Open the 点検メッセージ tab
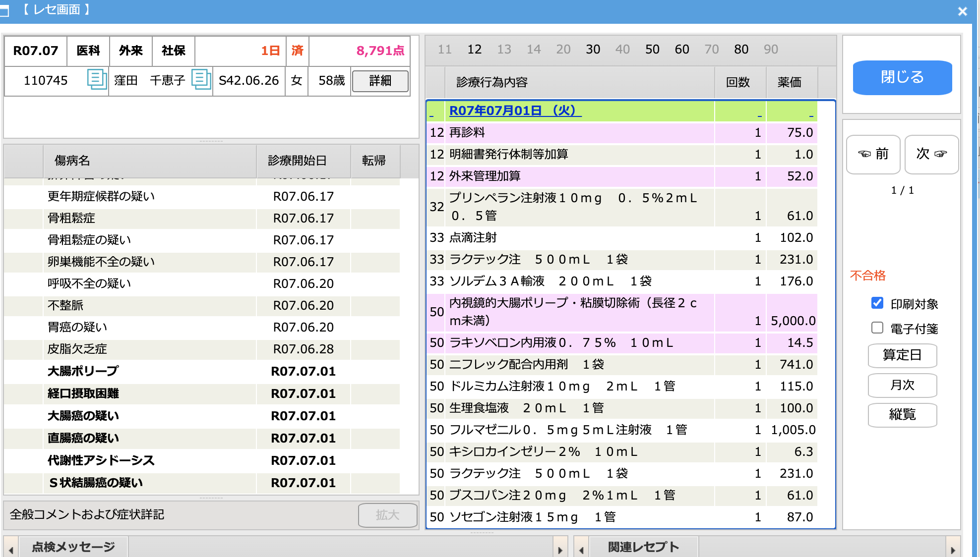980x557 pixels. 73,547
